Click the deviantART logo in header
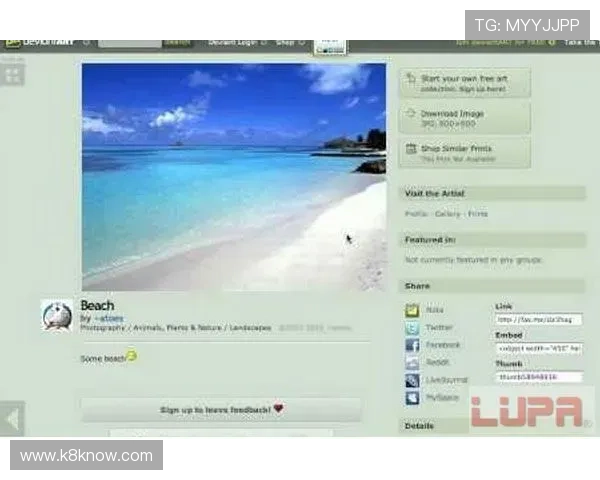The height and width of the screenshot is (480, 600). pos(38,43)
